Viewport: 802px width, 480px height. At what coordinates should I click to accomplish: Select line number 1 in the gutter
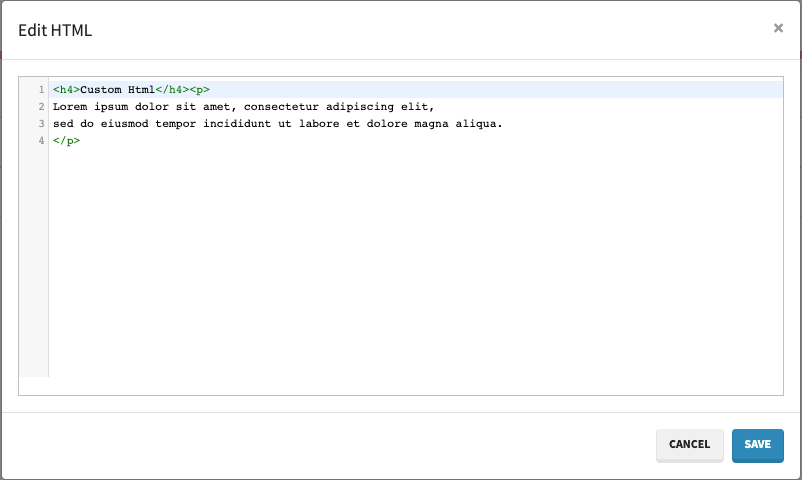pyautogui.click(x=41, y=90)
